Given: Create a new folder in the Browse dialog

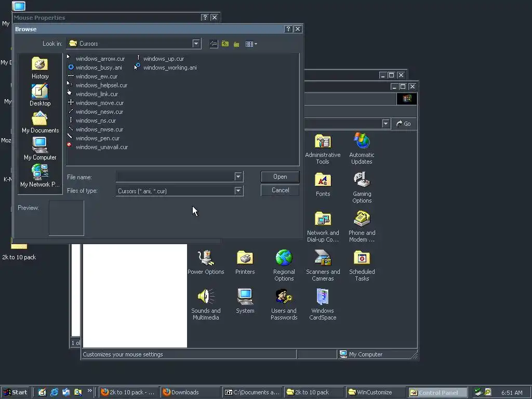Looking at the screenshot, I should [x=236, y=44].
